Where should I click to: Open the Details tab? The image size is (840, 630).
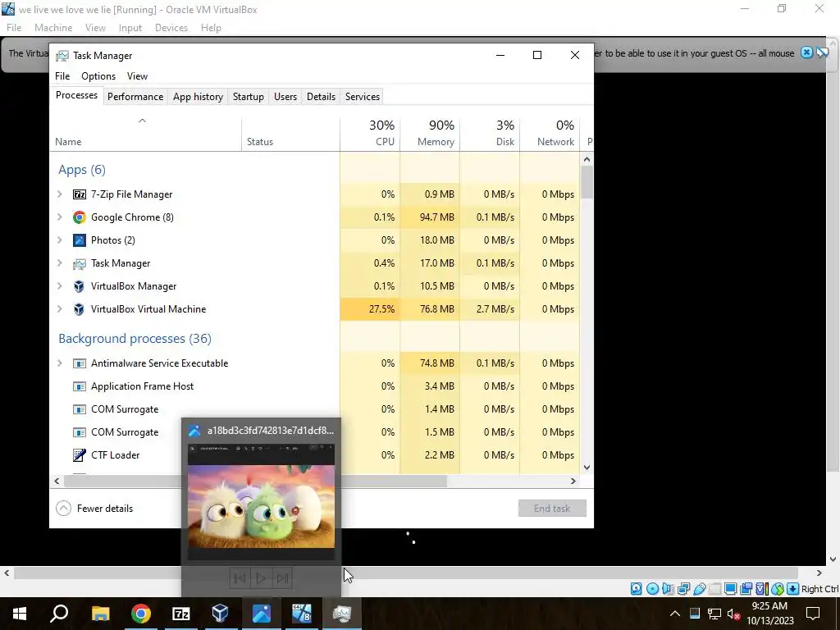point(321,97)
